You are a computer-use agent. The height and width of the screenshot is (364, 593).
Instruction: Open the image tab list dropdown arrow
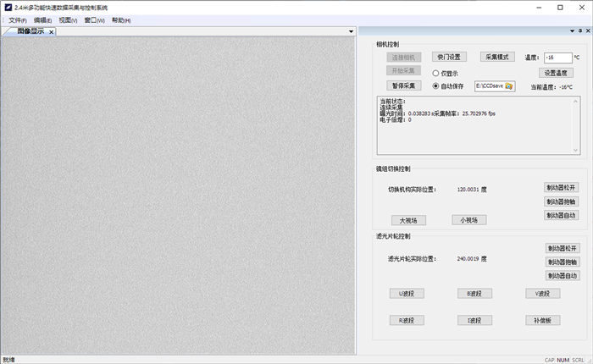[351, 32]
